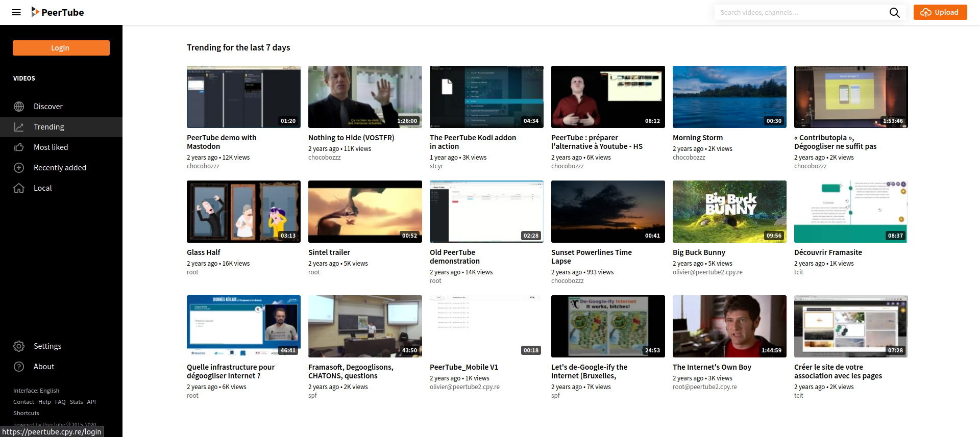
Task: Open the Contact footer link
Action: click(x=23, y=402)
